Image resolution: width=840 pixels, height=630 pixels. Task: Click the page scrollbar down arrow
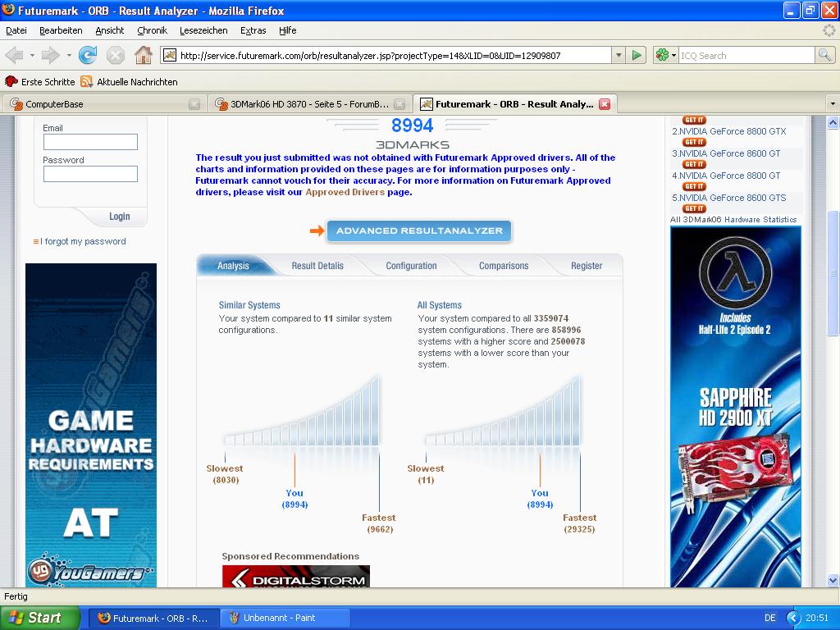point(833,580)
